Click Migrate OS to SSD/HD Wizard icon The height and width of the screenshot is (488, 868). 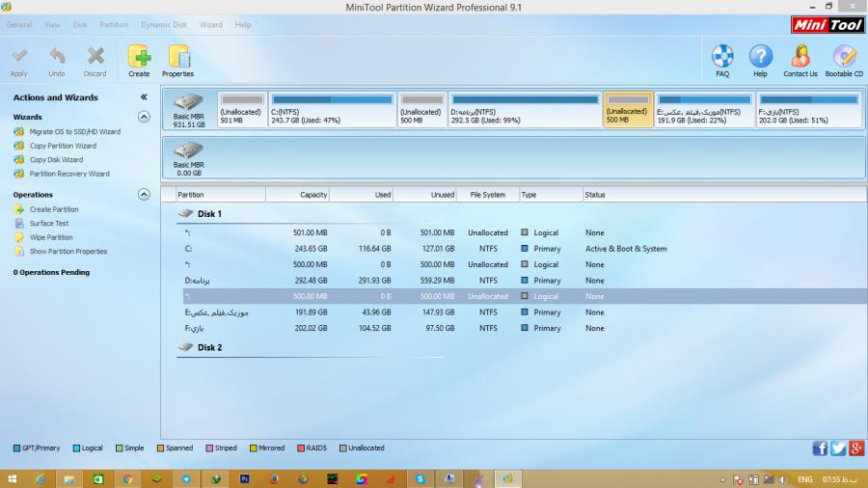19,132
